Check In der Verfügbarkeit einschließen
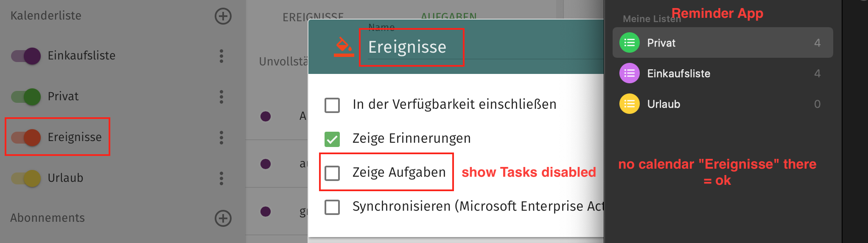 click(332, 105)
